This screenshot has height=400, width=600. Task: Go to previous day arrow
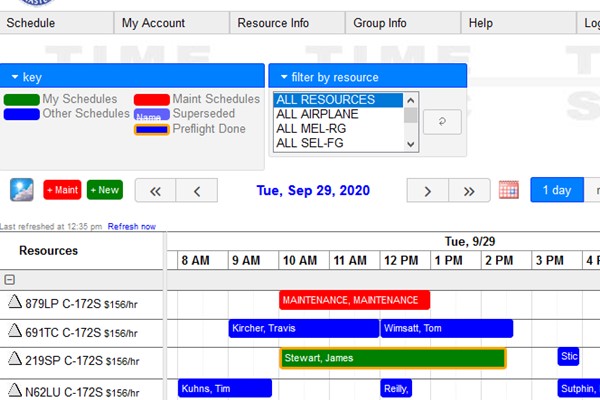point(197,190)
